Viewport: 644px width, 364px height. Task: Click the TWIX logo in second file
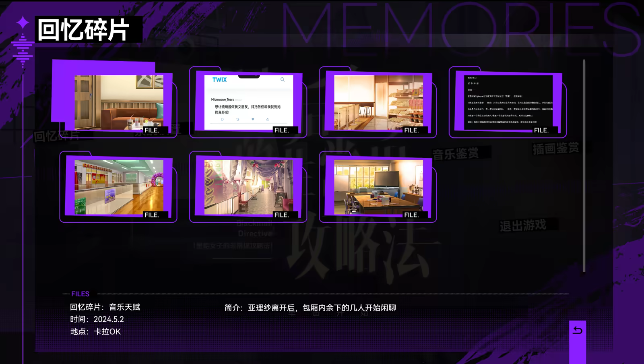coord(219,80)
